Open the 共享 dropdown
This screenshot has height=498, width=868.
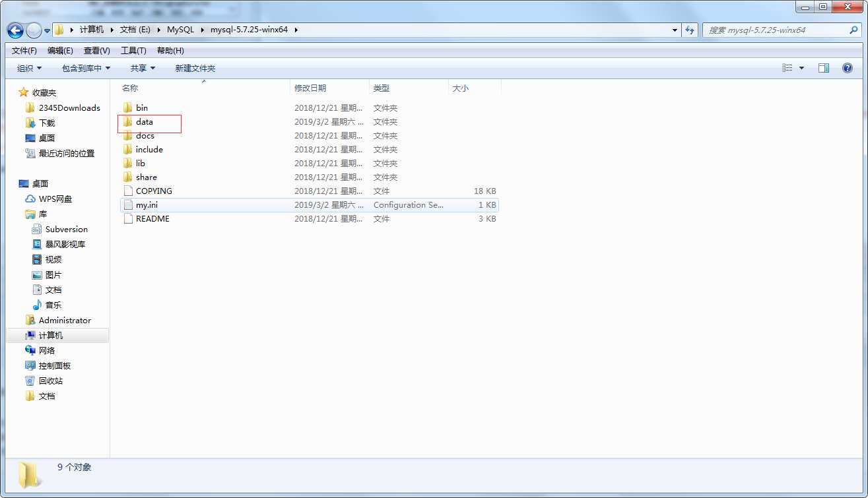tap(143, 68)
